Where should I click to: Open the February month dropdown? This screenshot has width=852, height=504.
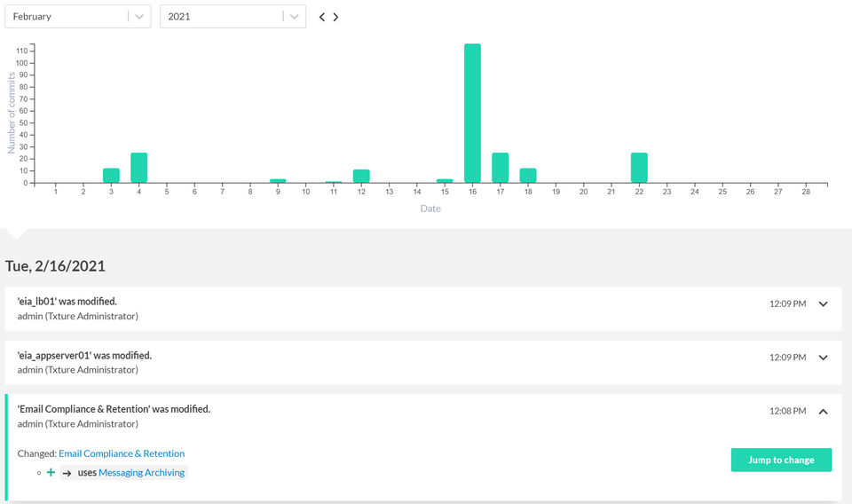point(78,16)
